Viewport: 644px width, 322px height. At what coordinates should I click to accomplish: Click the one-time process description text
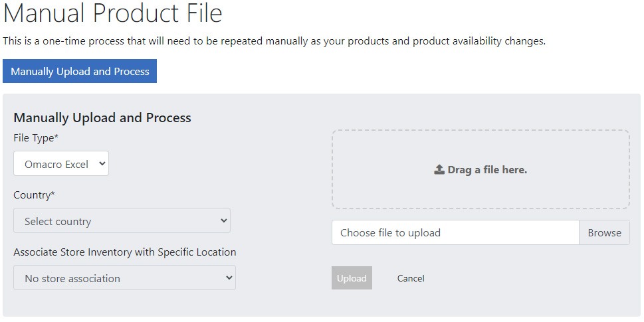274,41
